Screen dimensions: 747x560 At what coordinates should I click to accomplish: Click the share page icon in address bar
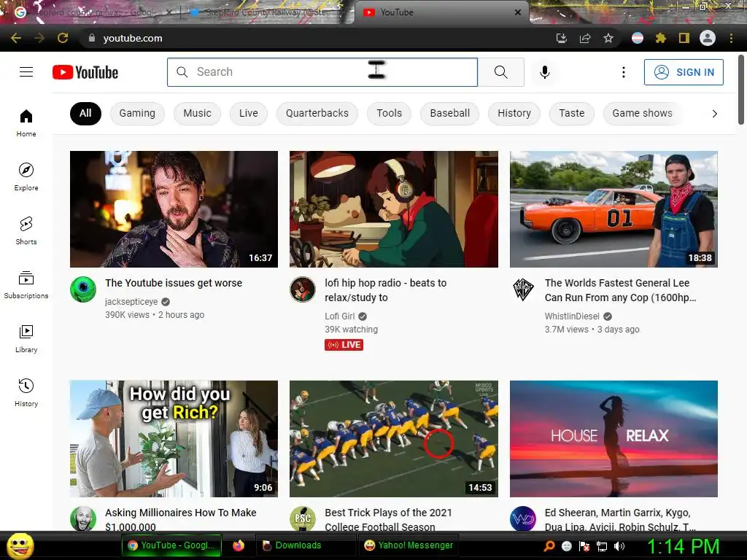(585, 38)
